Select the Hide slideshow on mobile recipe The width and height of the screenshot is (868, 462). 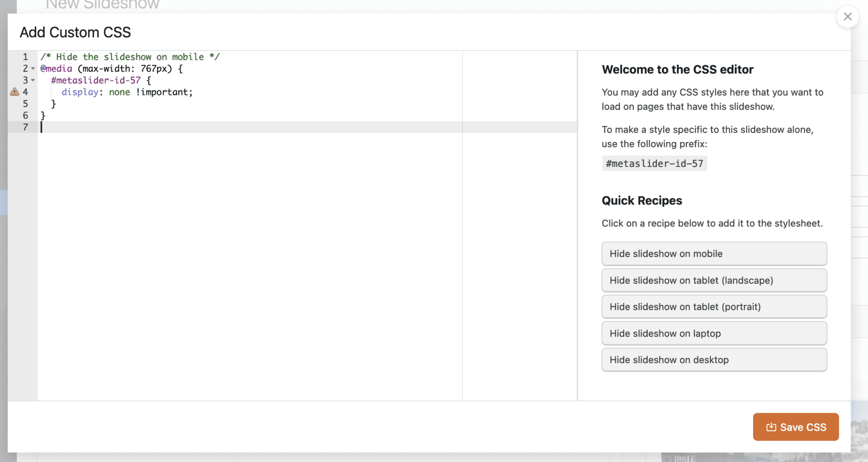pos(714,253)
